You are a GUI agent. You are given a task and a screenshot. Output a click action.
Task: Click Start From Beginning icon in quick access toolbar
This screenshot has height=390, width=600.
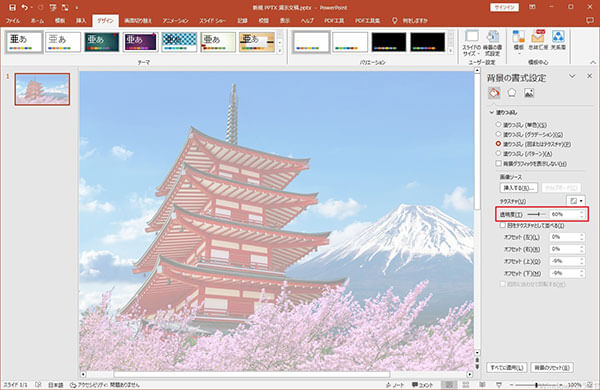[x=53, y=7]
